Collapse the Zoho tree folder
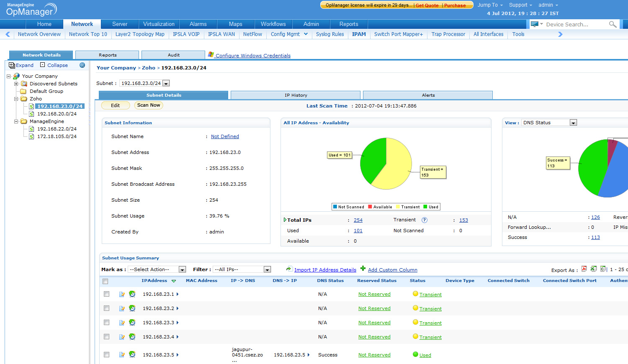Image resolution: width=628 pixels, height=364 pixels. coord(16,99)
